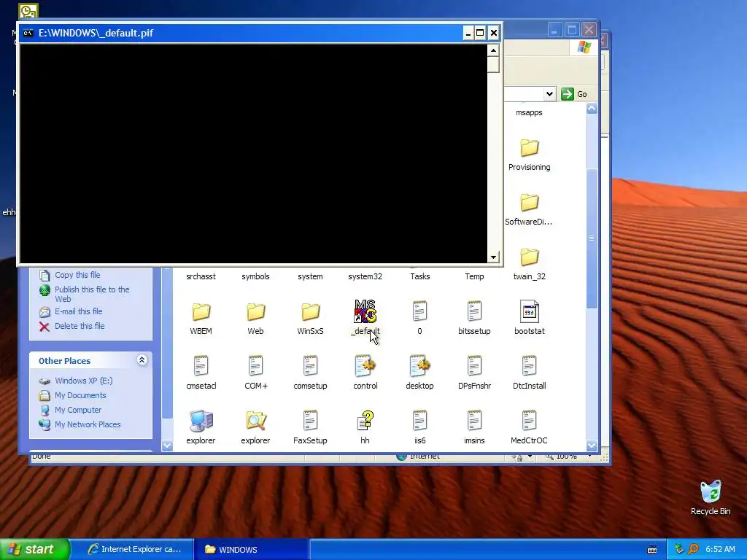
Task: Collapse the Other Places panel
Action: point(142,360)
